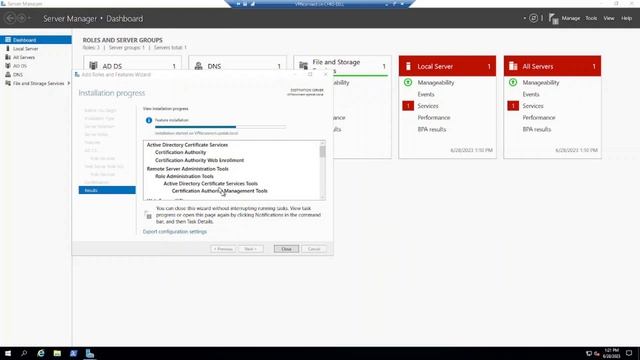Open the Tools menu

(591, 18)
